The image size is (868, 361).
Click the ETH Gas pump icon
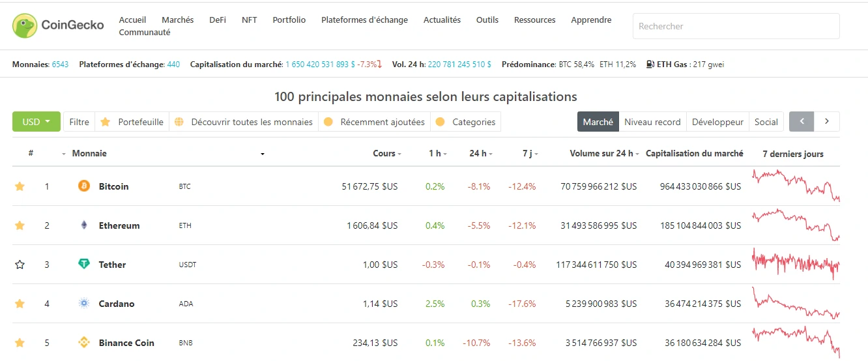650,65
